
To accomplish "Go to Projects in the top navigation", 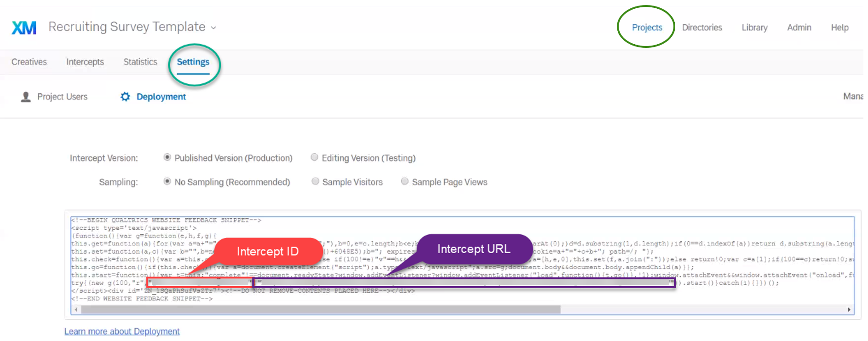I will click(647, 28).
